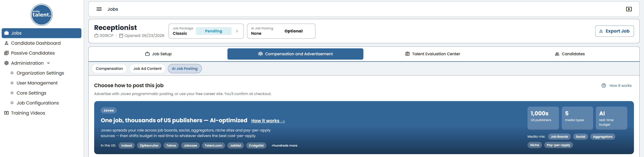Collapse the Administration menu chevron
This screenshot has height=157, width=644.
49,63
